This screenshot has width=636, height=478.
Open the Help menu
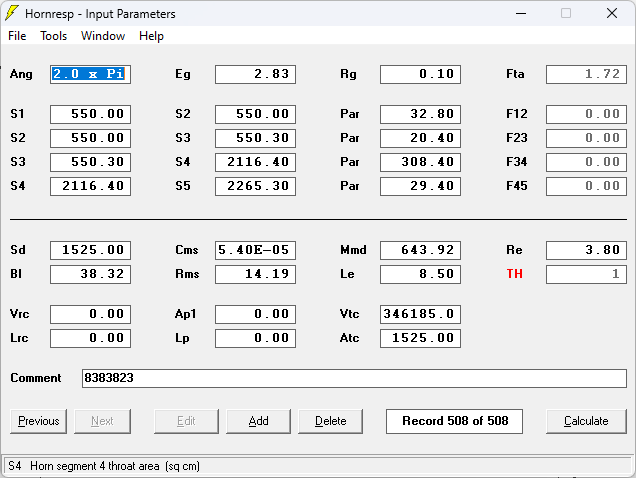pos(151,36)
